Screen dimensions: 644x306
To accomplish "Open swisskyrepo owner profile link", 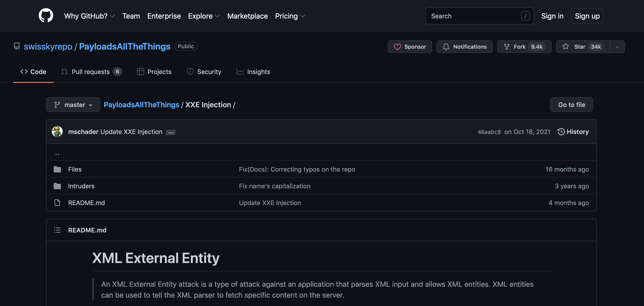I will click(x=48, y=46).
